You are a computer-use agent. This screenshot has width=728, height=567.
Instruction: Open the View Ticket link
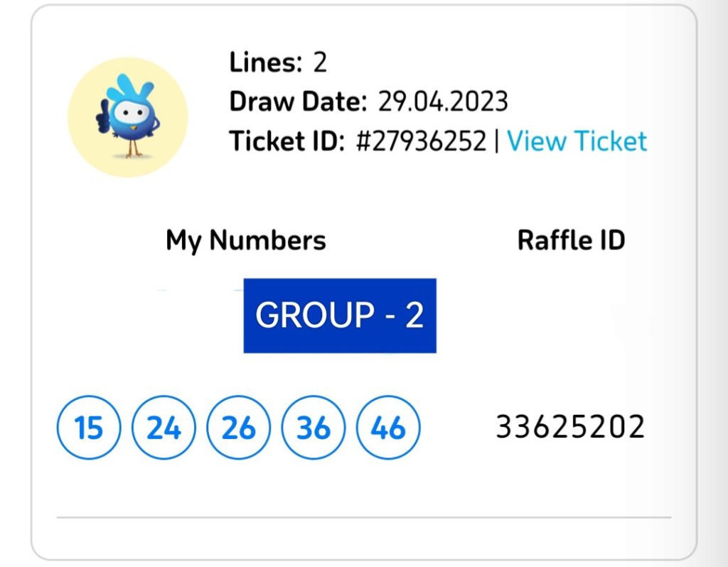pos(577,141)
